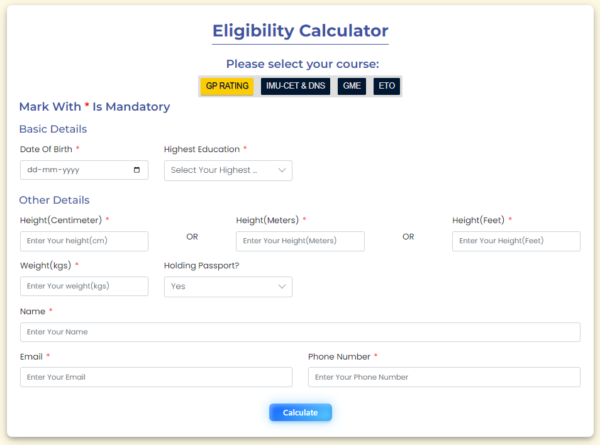600x445 pixels.
Task: Click the Eligibility Calculator heading
Action: click(300, 31)
